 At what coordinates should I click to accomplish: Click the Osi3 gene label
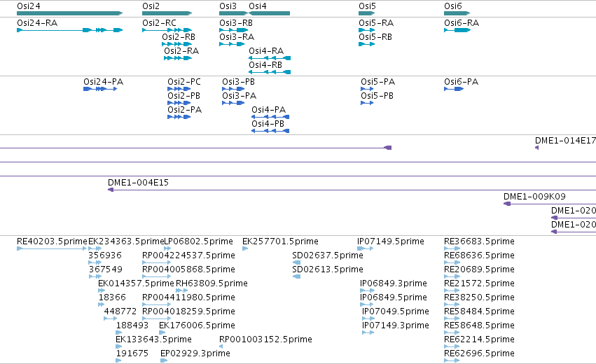(x=228, y=6)
